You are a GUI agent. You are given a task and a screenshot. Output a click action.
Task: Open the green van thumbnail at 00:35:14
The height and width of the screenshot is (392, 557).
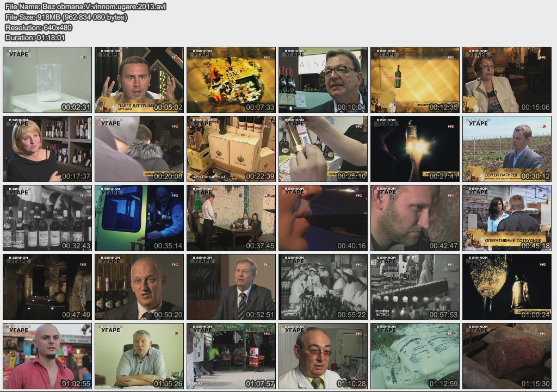pos(139,217)
